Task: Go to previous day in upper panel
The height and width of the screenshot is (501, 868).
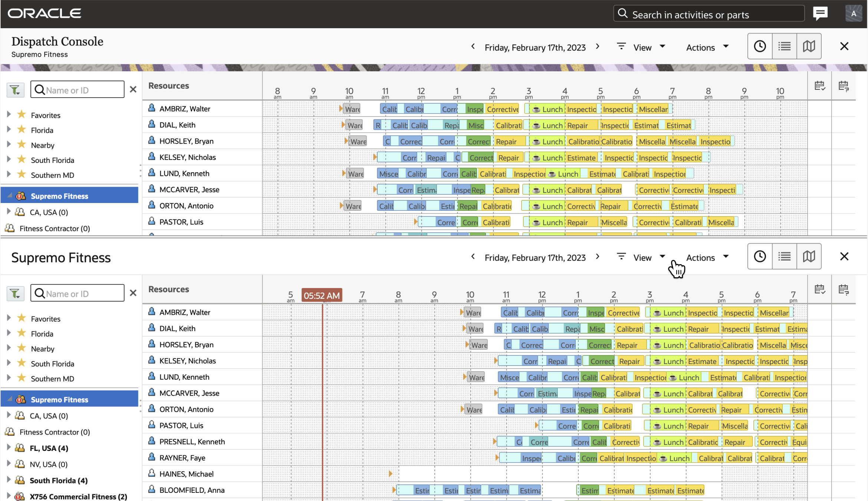Action: pyautogui.click(x=473, y=46)
